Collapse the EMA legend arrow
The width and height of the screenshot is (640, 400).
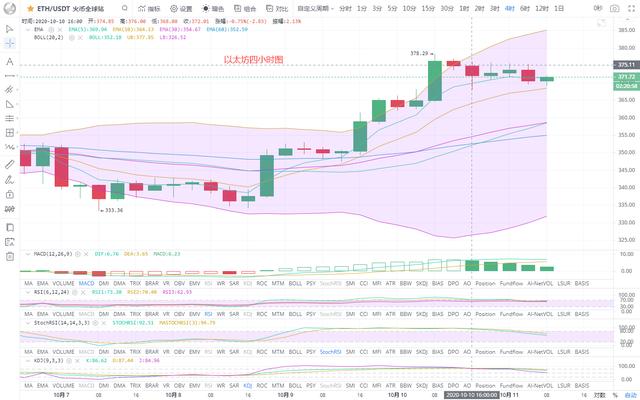[x=26, y=29]
